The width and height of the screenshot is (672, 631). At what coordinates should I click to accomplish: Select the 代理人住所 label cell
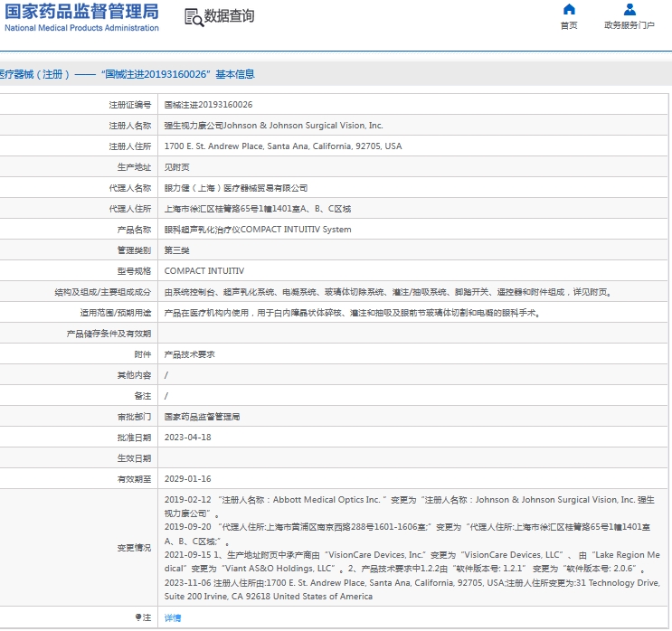tap(130, 209)
